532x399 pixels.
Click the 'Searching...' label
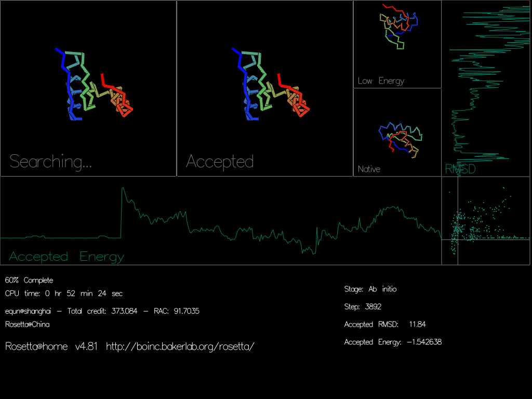(x=51, y=162)
